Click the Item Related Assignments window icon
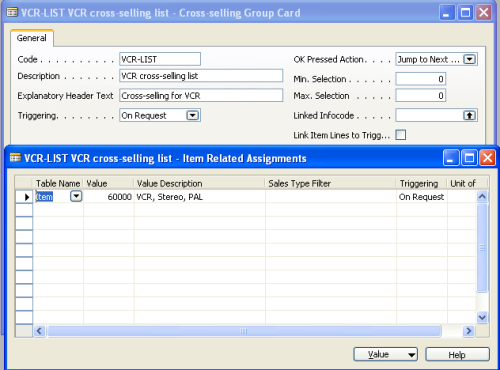 [15, 158]
